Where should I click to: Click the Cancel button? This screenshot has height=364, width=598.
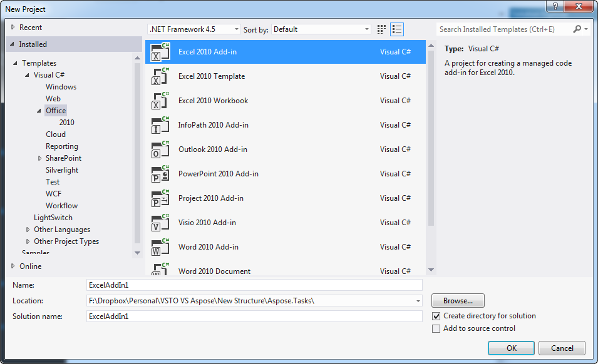click(562, 348)
